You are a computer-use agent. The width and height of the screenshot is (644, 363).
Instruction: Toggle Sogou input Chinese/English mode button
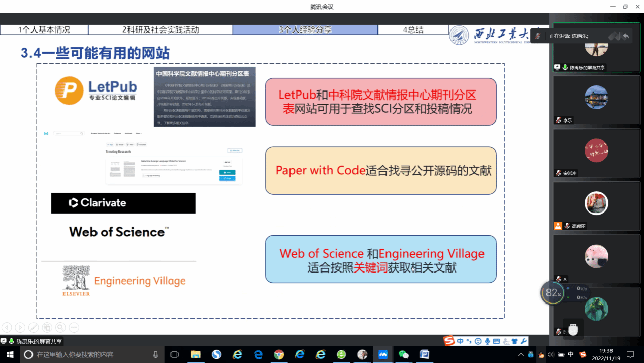pyautogui.click(x=460, y=341)
